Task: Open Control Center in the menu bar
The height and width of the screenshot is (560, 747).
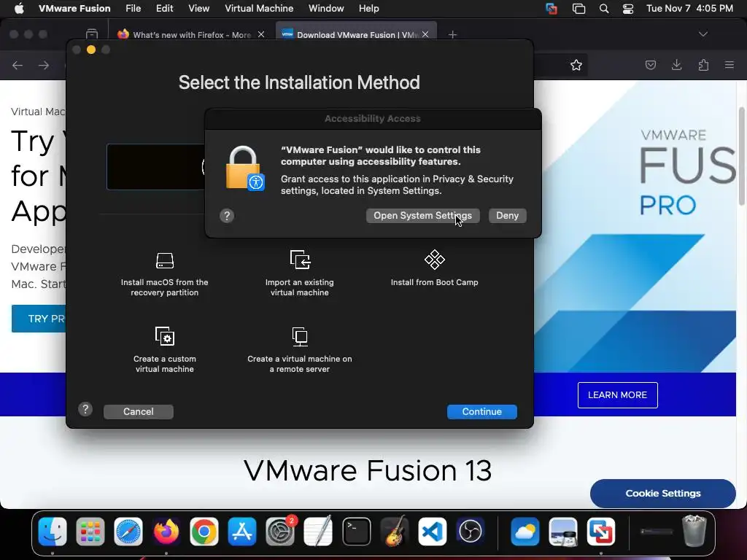Action: (628, 9)
